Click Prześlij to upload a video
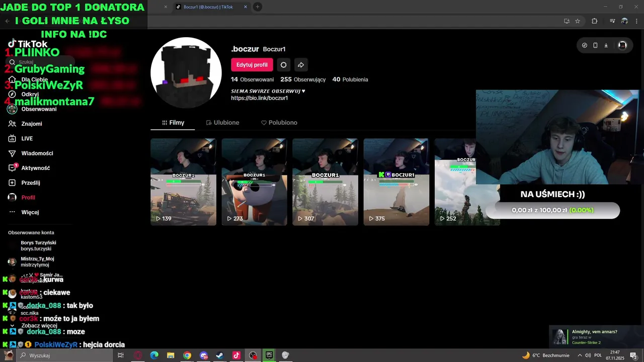The height and width of the screenshot is (362, 644). click(30, 183)
